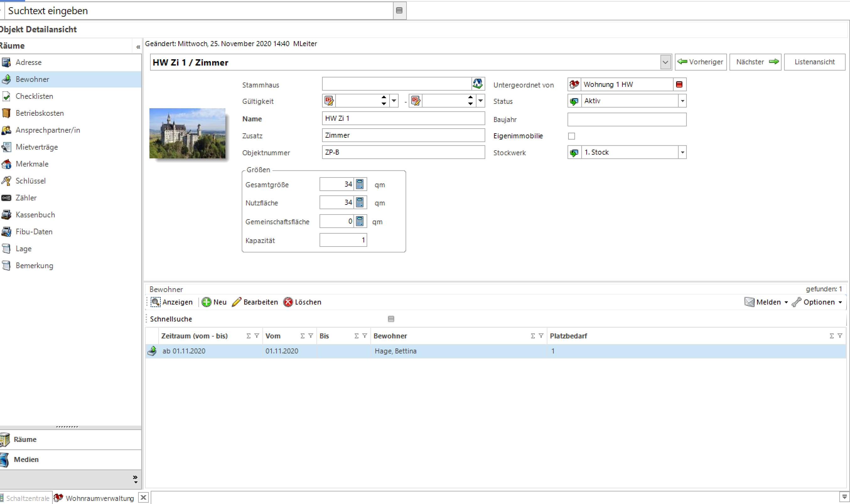This screenshot has width=850, height=504.
Task: Open Schlüssel section
Action: (70, 181)
